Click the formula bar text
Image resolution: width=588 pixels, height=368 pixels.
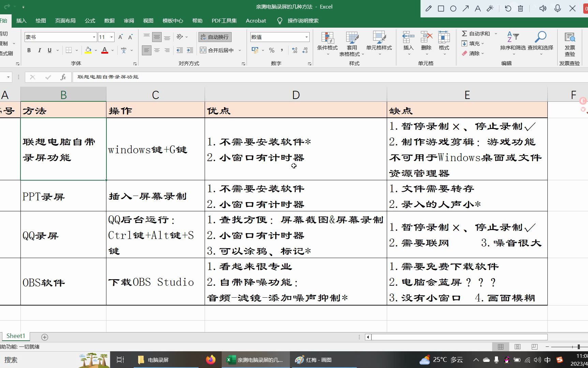pos(108,77)
